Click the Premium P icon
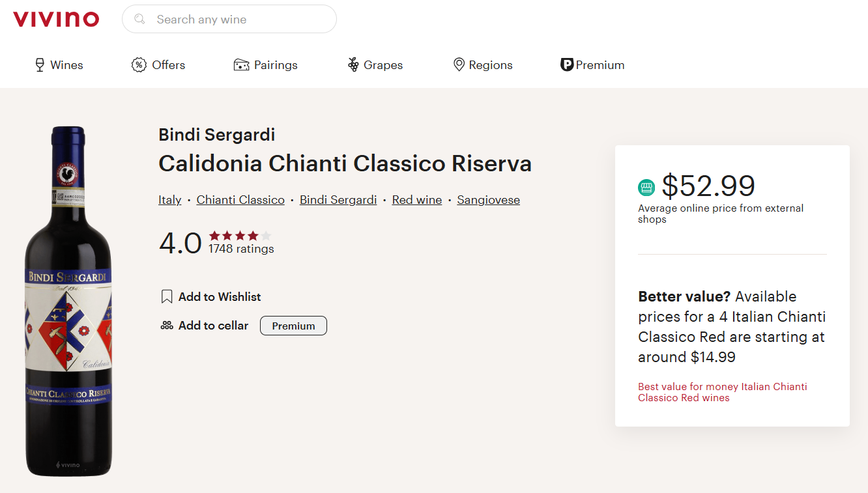Image resolution: width=868 pixels, height=493 pixels. coord(566,65)
